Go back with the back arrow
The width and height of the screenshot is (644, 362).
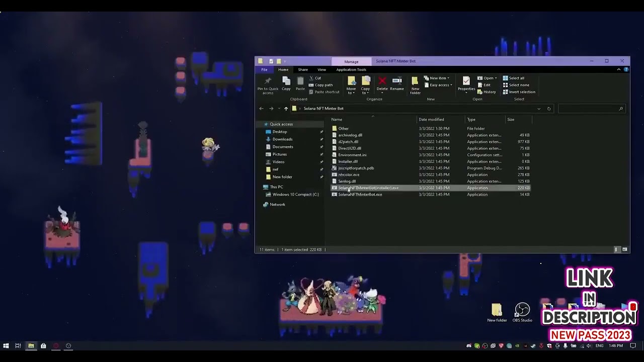(261, 109)
